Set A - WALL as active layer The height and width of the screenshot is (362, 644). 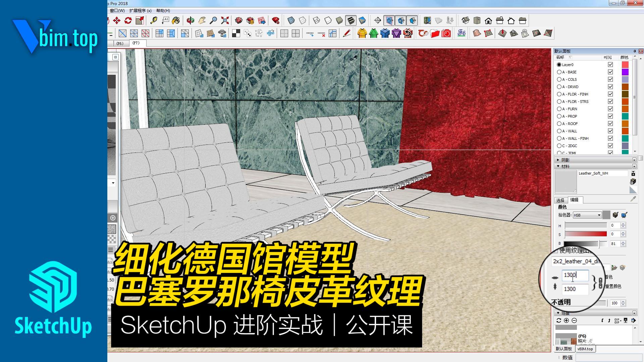[x=559, y=131]
